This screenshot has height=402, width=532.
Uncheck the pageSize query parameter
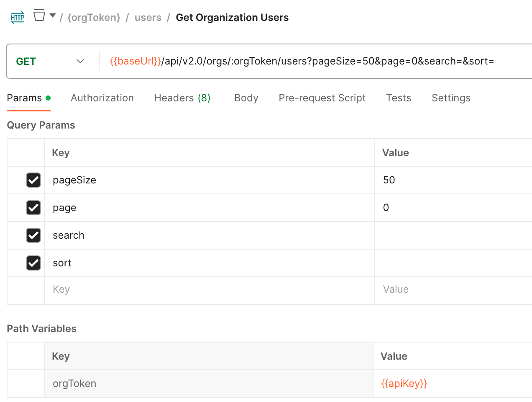tap(33, 180)
